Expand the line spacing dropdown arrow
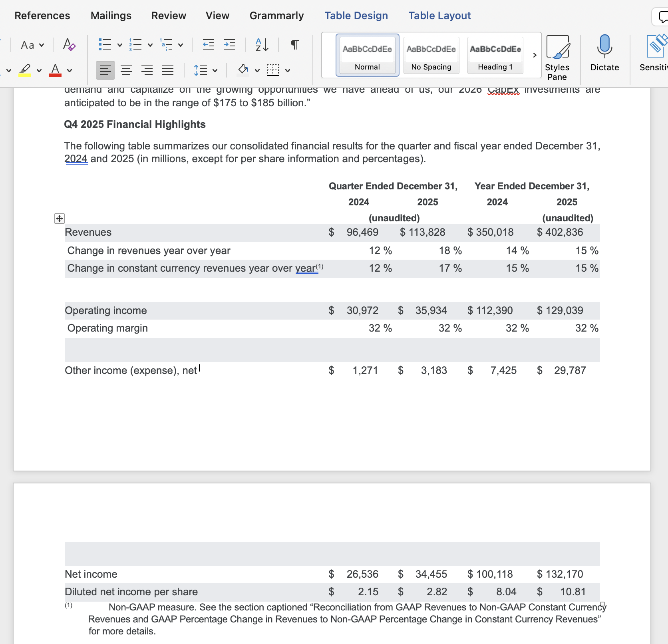Screen dimensions: 668x644 pos(215,71)
